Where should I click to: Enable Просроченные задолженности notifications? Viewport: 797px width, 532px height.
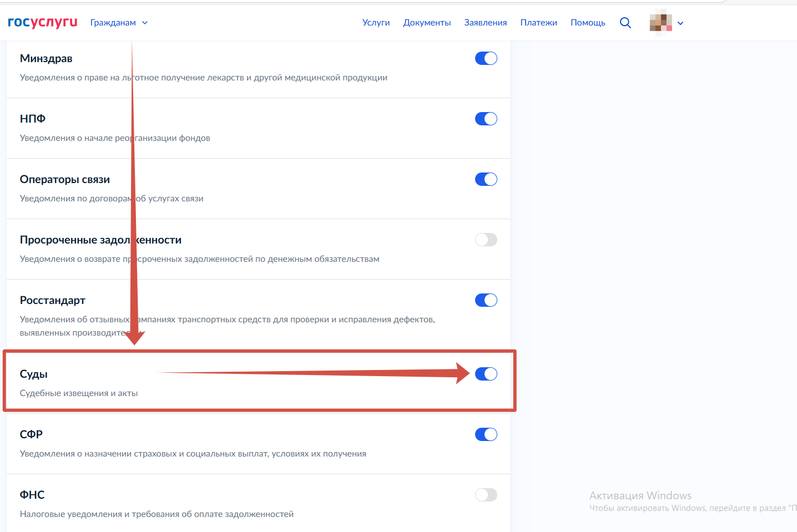click(486, 240)
